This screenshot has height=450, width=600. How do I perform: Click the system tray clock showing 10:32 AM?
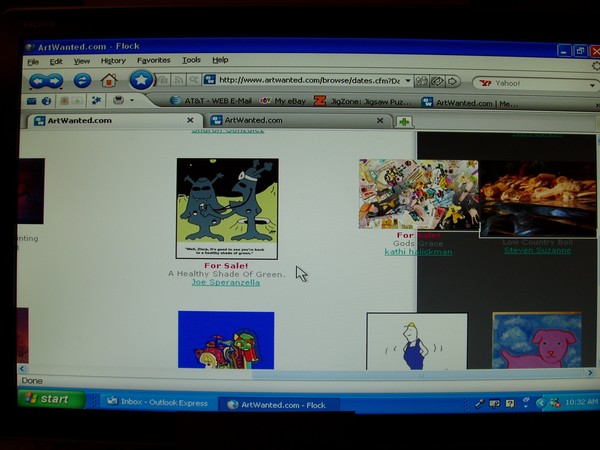(x=581, y=402)
